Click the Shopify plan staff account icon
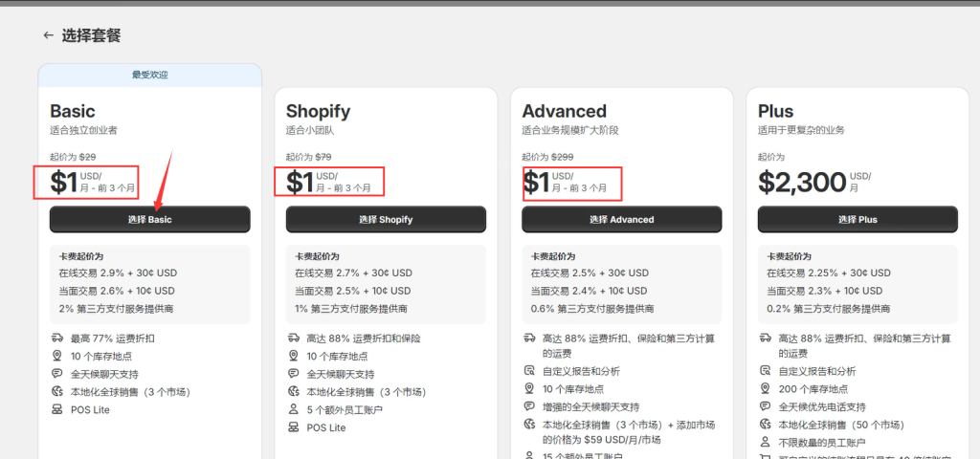 pos(293,409)
